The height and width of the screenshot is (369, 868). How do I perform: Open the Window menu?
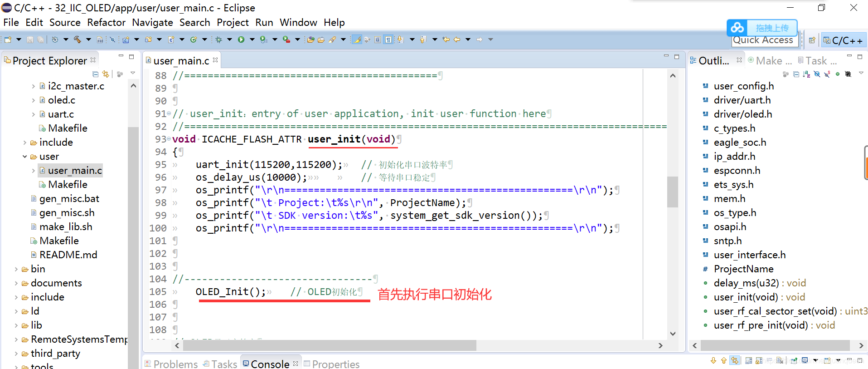click(298, 22)
